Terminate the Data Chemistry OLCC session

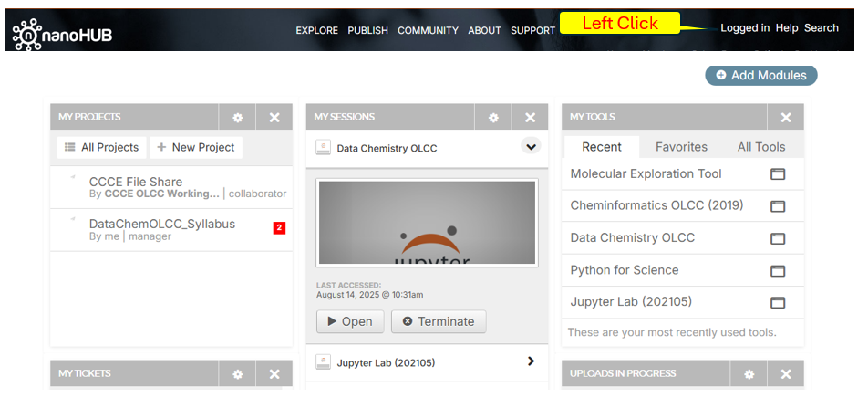click(x=439, y=321)
